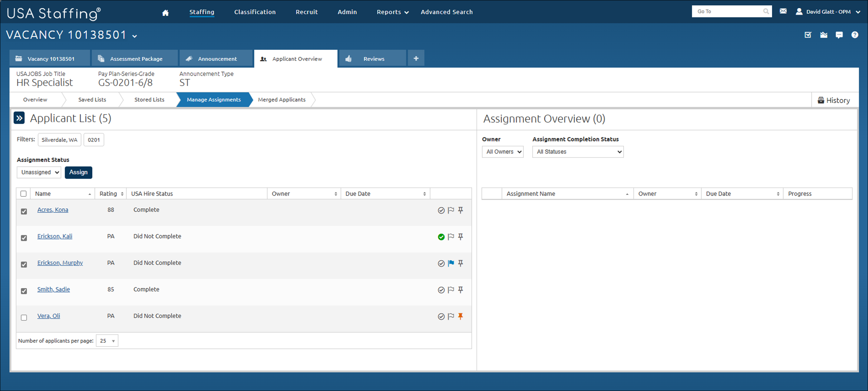The image size is (868, 391).
Task: Open Unassigned assignment status dropdown
Action: [x=39, y=172]
